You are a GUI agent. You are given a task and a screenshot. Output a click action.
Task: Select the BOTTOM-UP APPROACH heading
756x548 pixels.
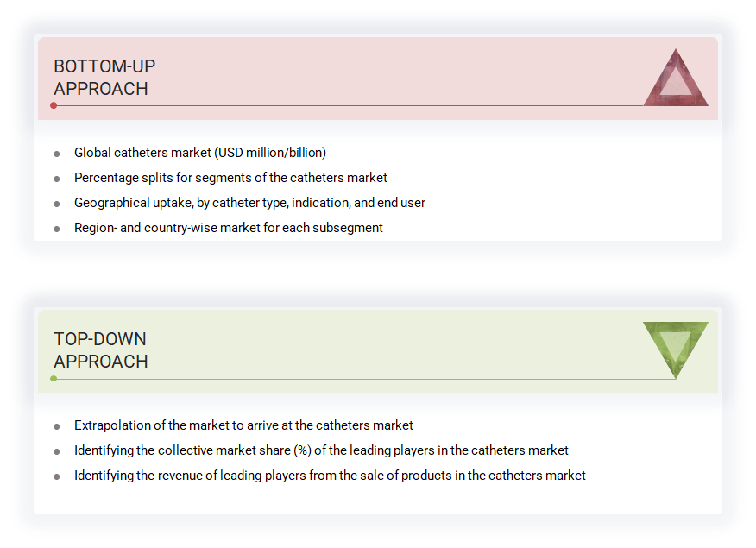[x=104, y=78]
